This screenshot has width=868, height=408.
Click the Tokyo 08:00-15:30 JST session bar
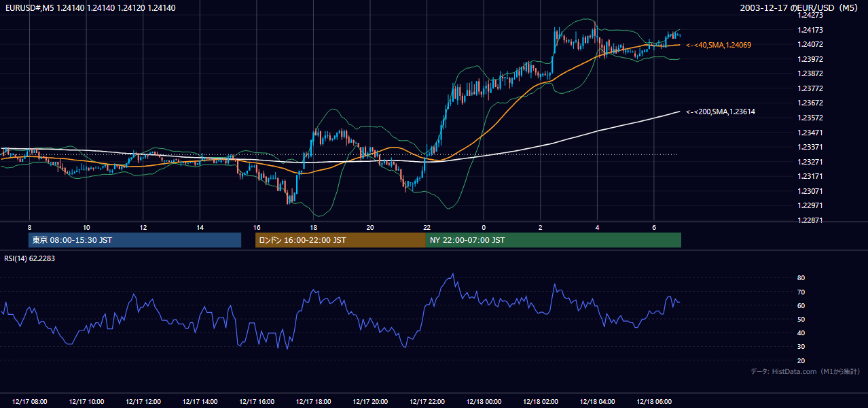134,240
